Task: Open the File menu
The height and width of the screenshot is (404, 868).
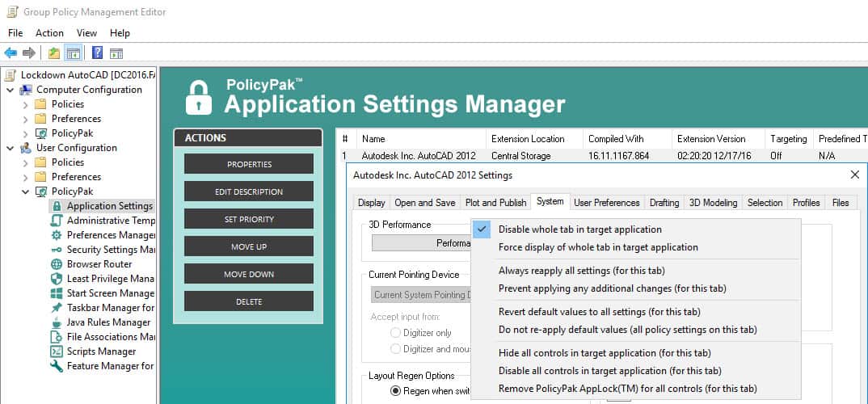Action: [x=15, y=33]
